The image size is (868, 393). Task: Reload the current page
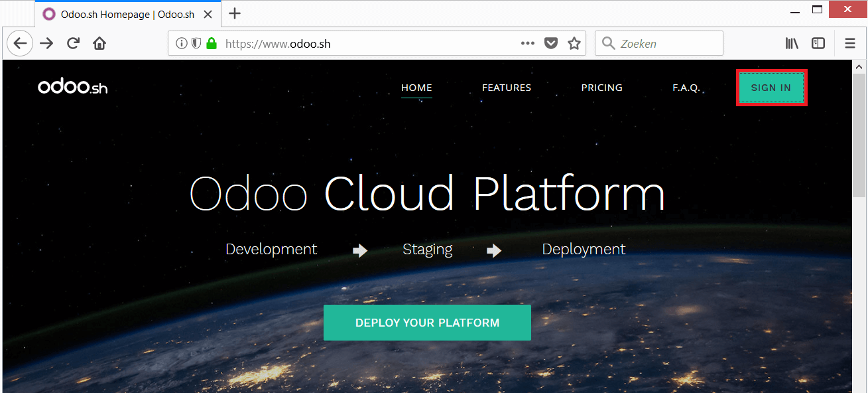73,44
